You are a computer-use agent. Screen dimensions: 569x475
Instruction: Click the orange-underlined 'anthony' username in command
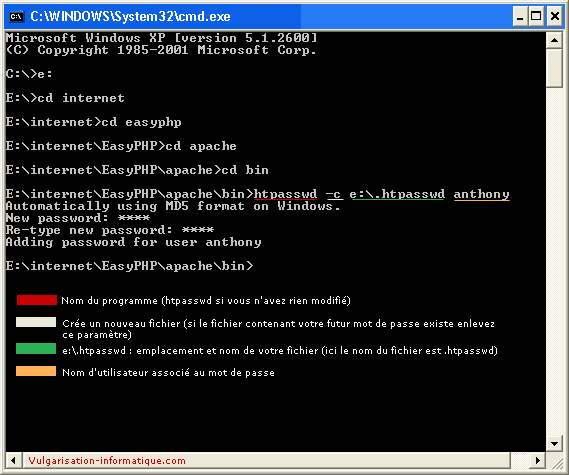(x=482, y=194)
